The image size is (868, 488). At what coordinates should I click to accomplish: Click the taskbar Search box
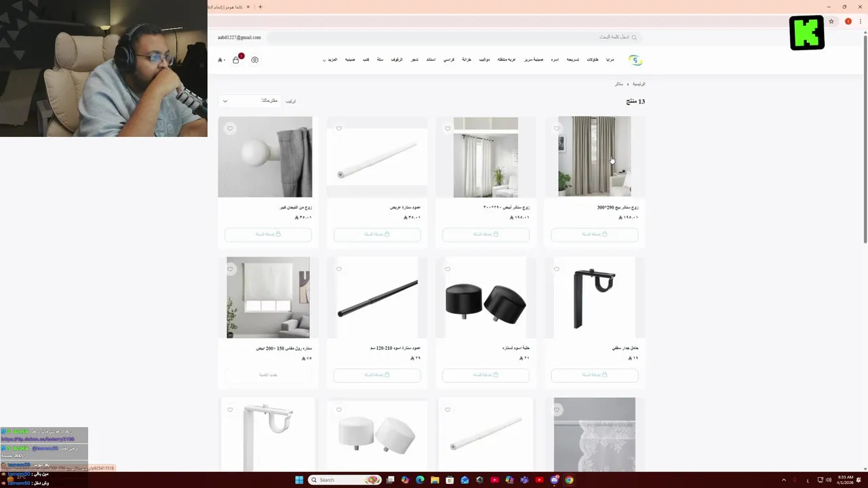344,480
